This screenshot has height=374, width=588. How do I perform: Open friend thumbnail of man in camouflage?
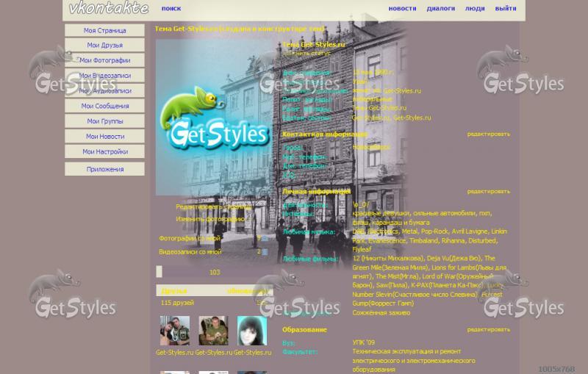click(x=213, y=331)
